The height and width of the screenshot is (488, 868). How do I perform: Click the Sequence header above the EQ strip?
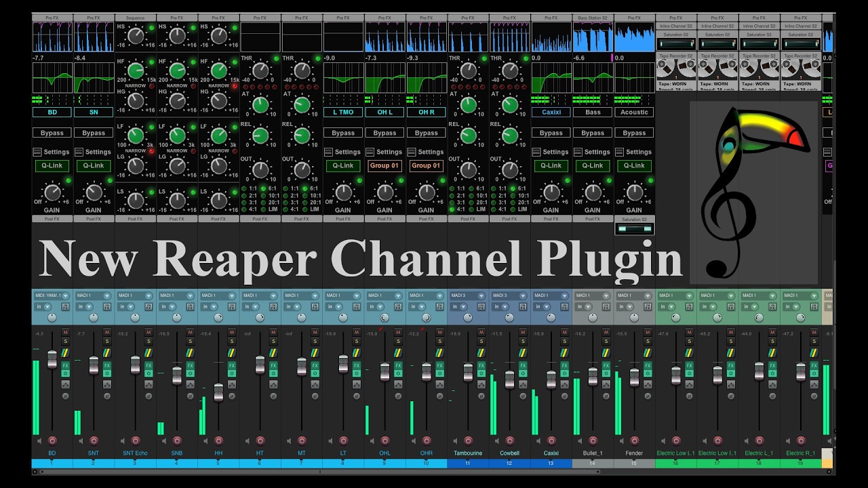tap(135, 18)
